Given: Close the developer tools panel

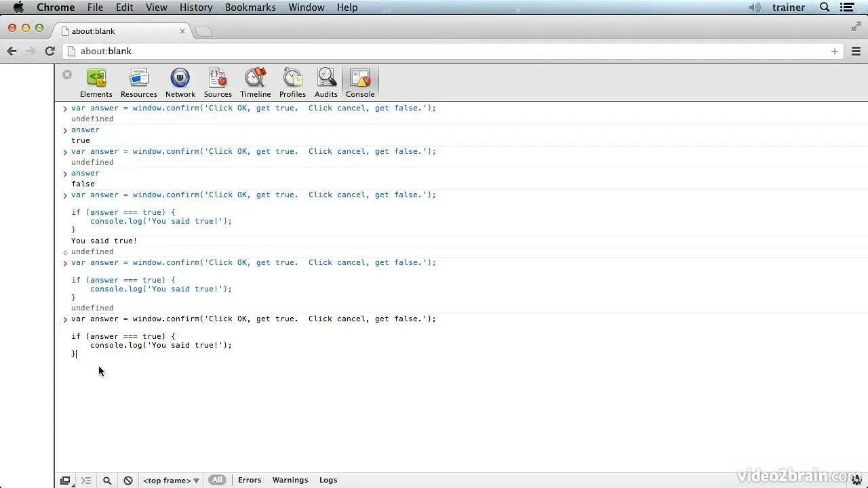Looking at the screenshot, I should (67, 75).
